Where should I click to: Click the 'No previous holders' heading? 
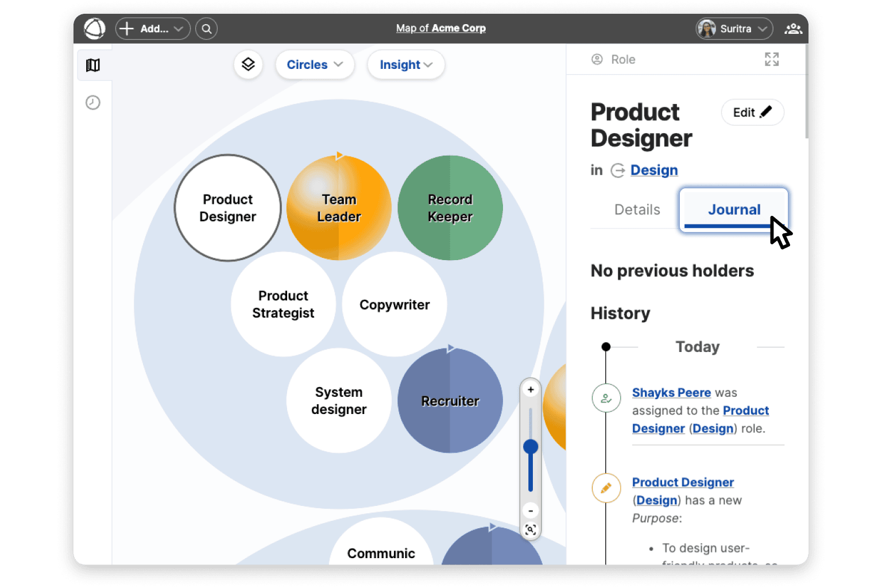click(672, 271)
